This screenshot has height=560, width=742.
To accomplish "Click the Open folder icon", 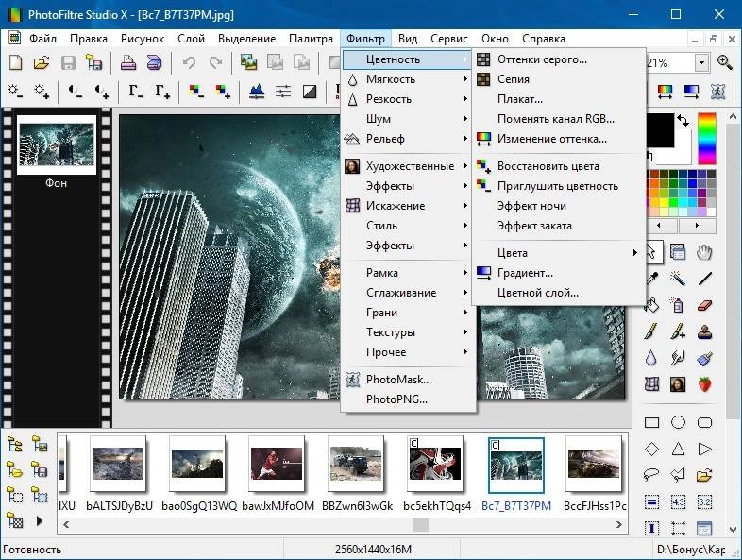I will click(x=42, y=62).
